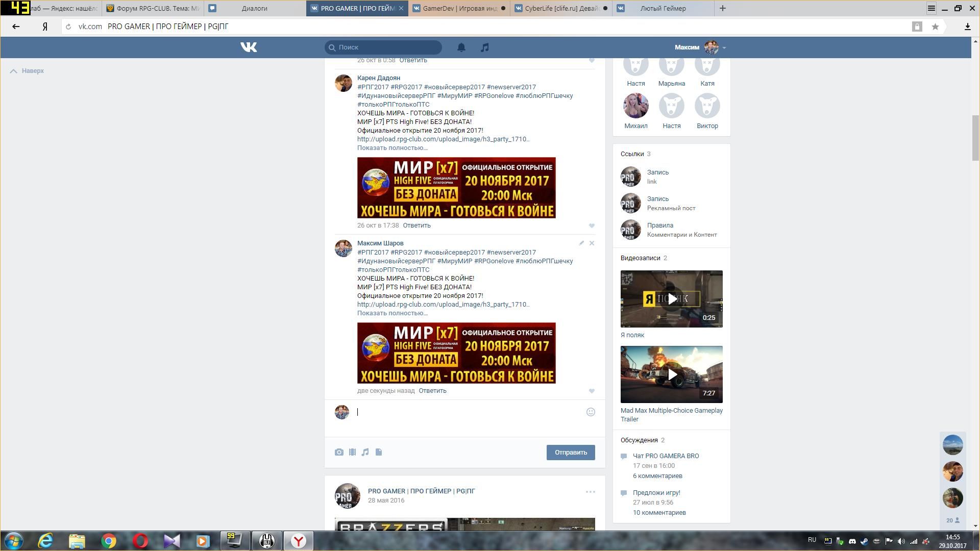Like Карен Дадоян's comment heart
The width and height of the screenshot is (980, 551).
pos(592,226)
